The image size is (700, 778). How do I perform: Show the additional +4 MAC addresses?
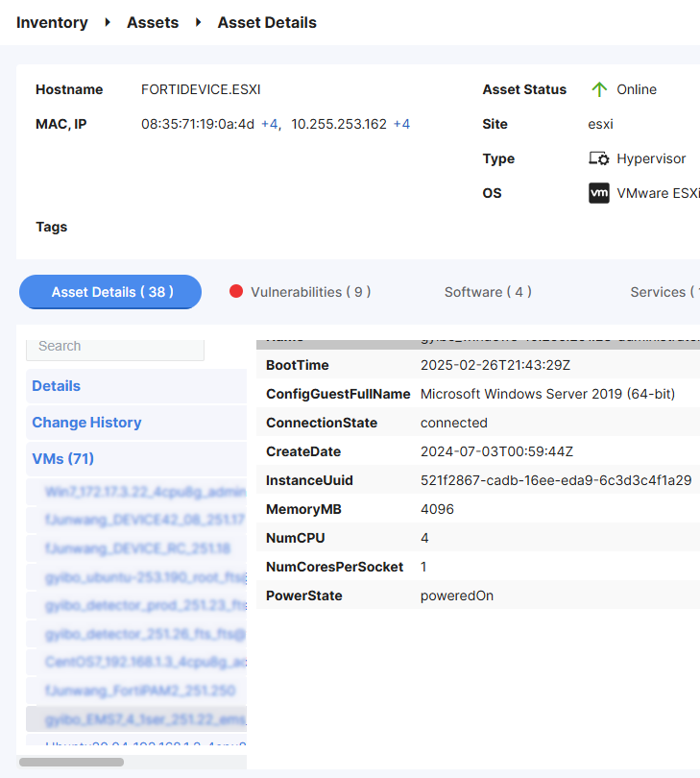click(x=270, y=124)
